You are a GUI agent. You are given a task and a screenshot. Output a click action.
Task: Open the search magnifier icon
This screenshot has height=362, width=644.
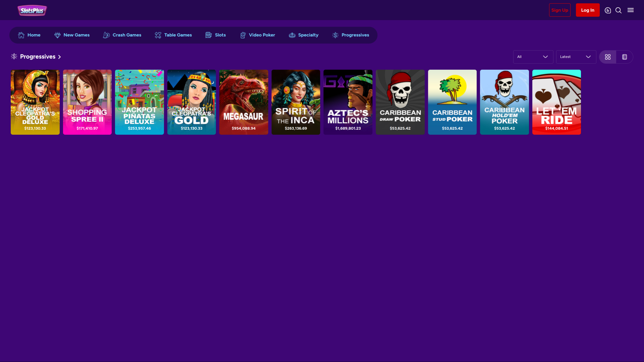(618, 10)
